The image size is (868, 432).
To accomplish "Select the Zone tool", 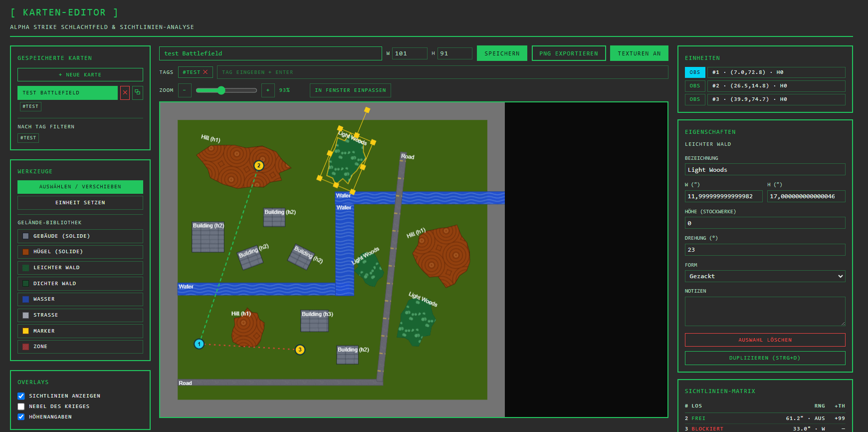I will (80, 347).
